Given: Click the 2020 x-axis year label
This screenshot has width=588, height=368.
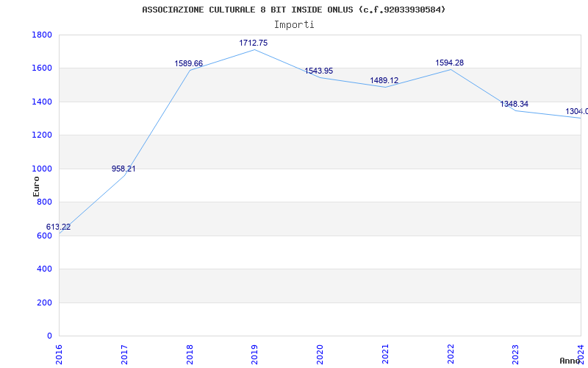Looking at the screenshot, I should coord(320,355).
